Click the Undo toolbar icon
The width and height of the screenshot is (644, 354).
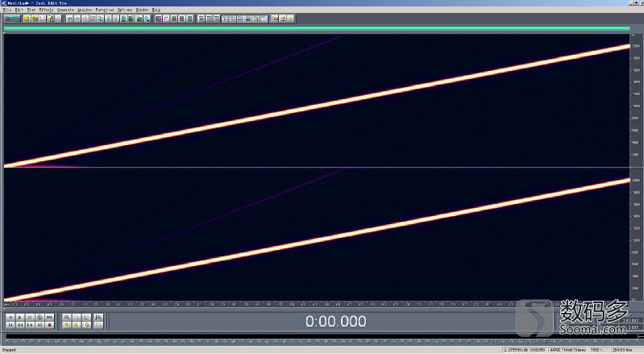click(x=69, y=18)
